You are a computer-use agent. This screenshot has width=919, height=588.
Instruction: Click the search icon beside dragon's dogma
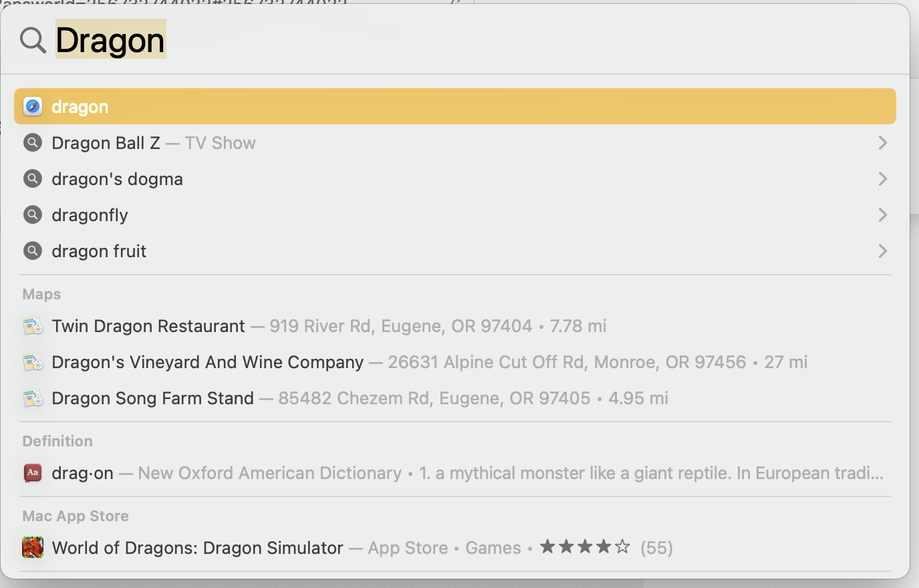click(33, 178)
